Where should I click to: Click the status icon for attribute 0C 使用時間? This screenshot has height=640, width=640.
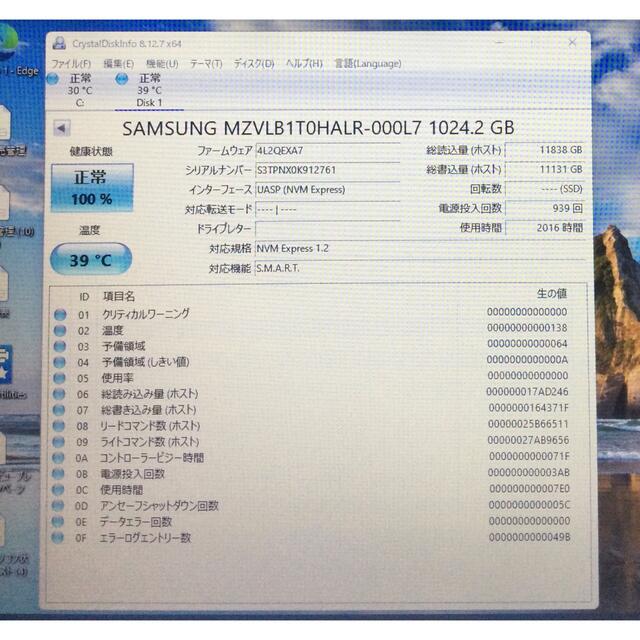[58, 490]
